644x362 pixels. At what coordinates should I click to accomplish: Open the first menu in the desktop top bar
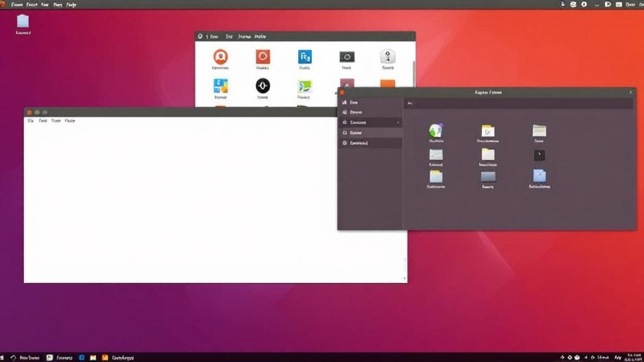pos(16,4)
